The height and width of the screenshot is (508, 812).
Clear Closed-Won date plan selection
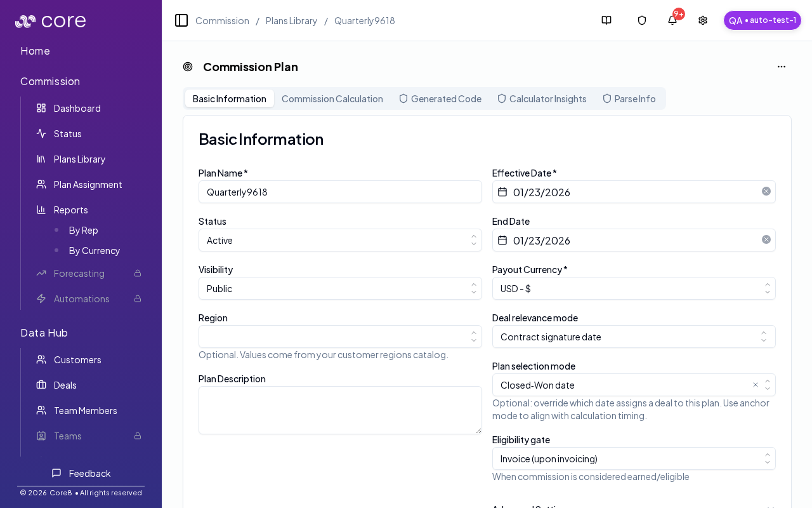[x=756, y=385]
